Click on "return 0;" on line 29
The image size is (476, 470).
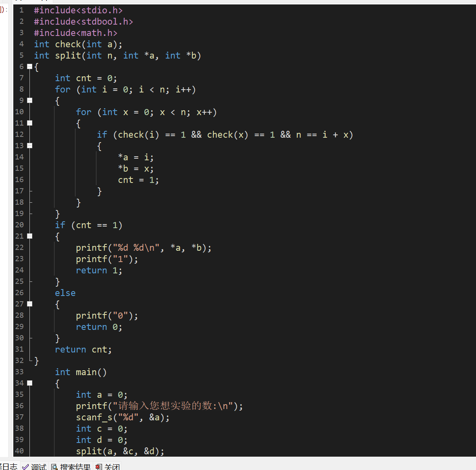(x=99, y=327)
